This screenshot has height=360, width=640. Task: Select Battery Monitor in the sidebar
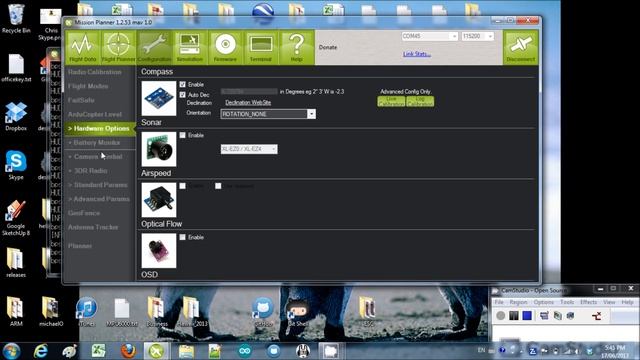tap(97, 142)
